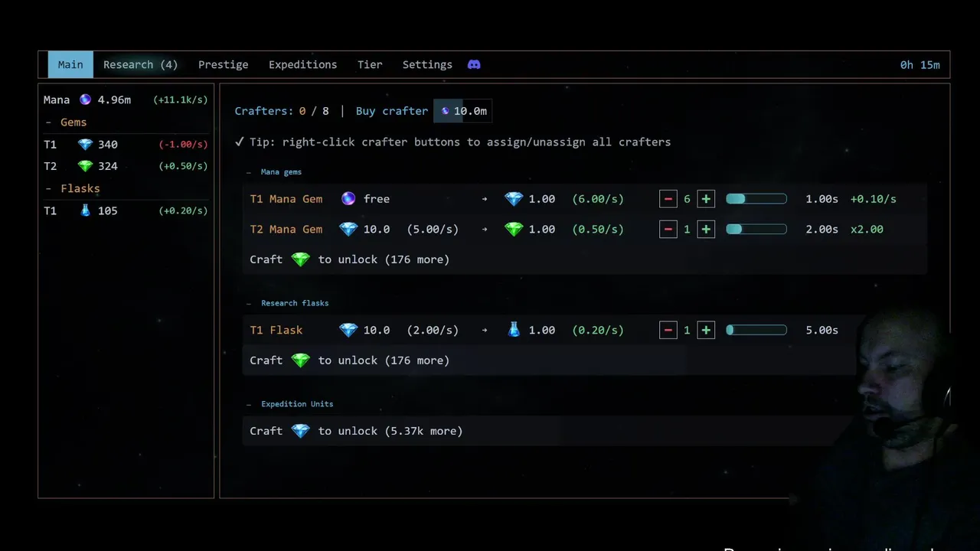Image resolution: width=980 pixels, height=551 pixels.
Task: Remove a crafter from T1 Mana Gem
Action: [668, 199]
